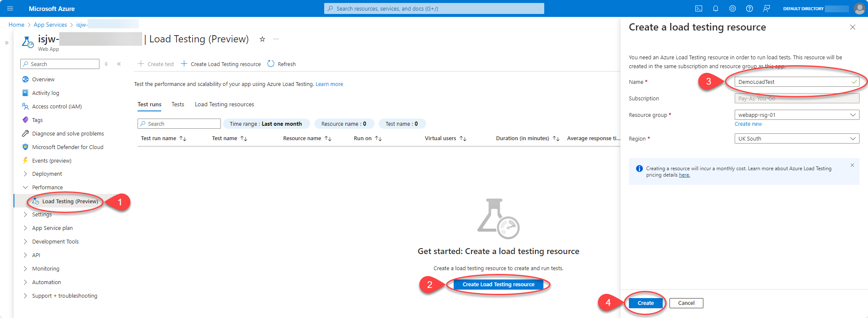Click the Create test toolbar command
The width and height of the screenshot is (868, 318).
pyautogui.click(x=156, y=64)
